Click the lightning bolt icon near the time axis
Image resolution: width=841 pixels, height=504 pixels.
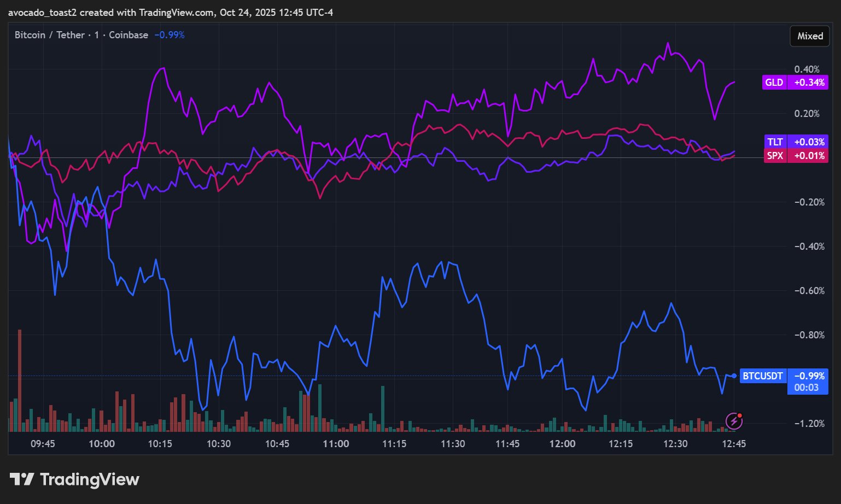point(734,421)
